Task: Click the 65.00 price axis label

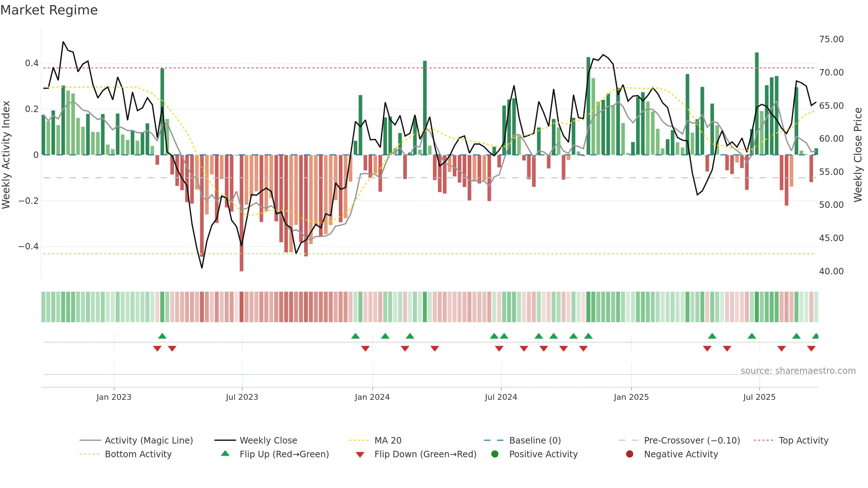Action: point(831,106)
